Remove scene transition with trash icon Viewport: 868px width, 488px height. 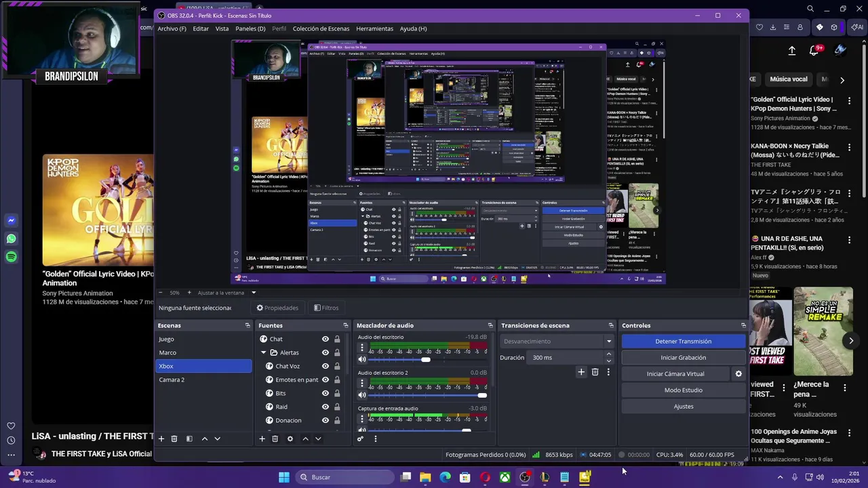point(595,371)
